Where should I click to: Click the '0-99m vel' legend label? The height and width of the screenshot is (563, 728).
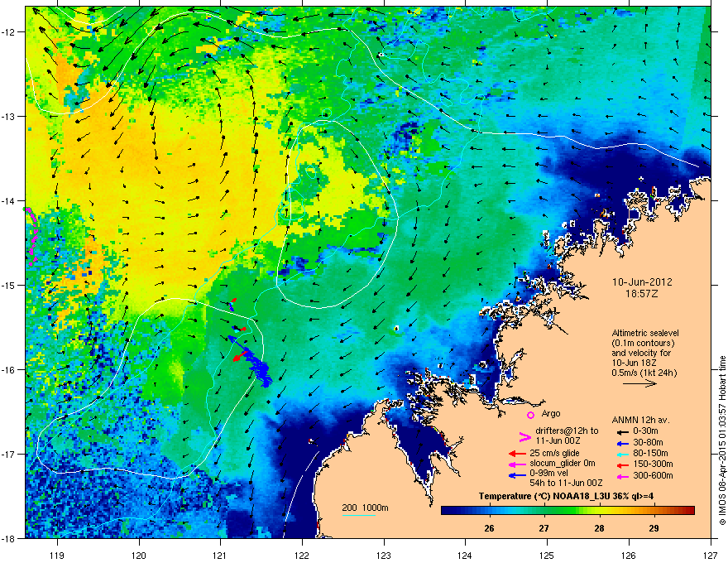pyautogui.click(x=549, y=474)
